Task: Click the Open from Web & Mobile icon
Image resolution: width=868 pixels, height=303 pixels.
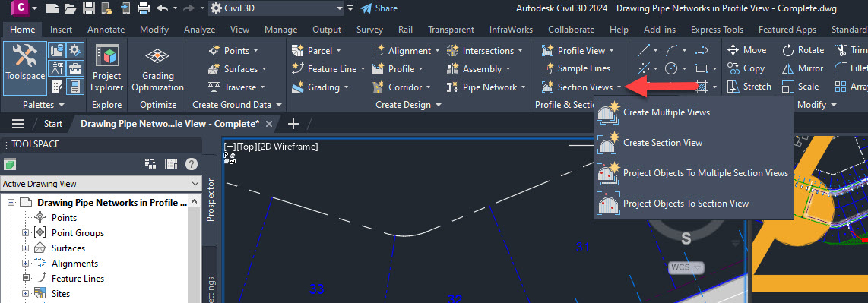Action: pyautogui.click(x=107, y=8)
